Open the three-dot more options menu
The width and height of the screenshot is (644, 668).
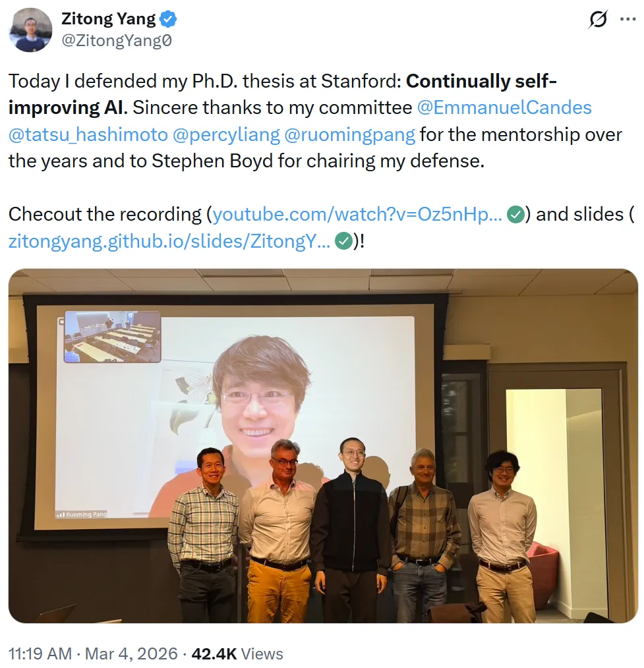click(628, 20)
